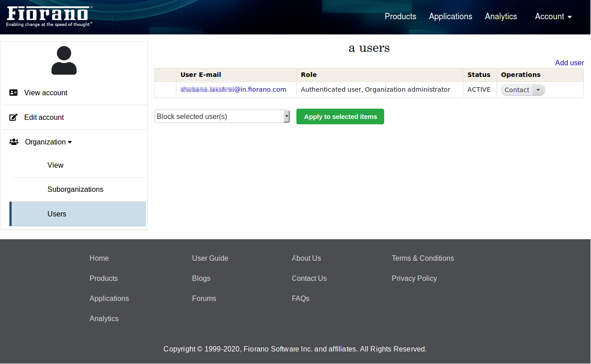Click the Add user link
This screenshot has width=591, height=364.
tap(569, 63)
